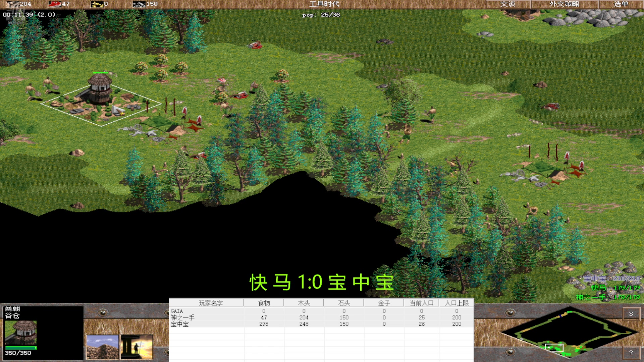The image size is (644, 362).
Task: Click the gold resource icon showing 0
Action: tap(97, 4)
